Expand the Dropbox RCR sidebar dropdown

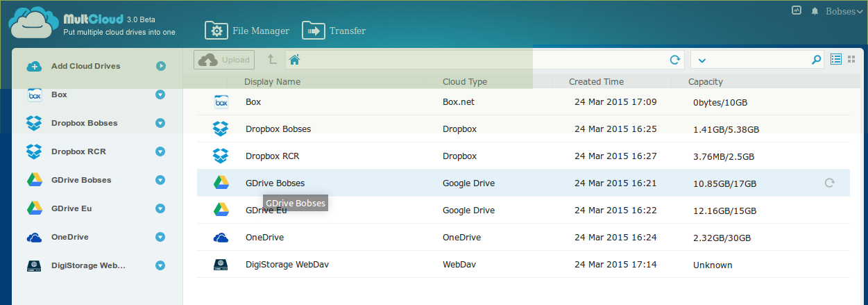160,151
